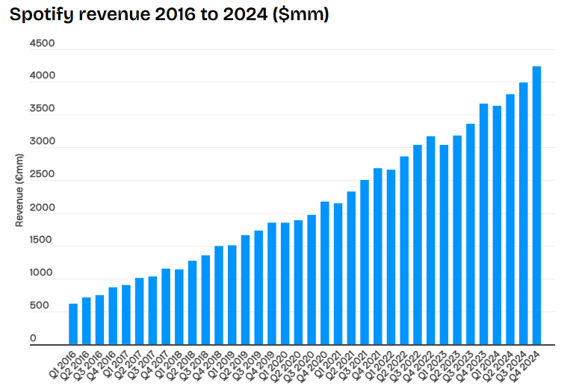570x392 pixels.
Task: Click the Q3 2018 x-axis label
Action: coord(194,366)
